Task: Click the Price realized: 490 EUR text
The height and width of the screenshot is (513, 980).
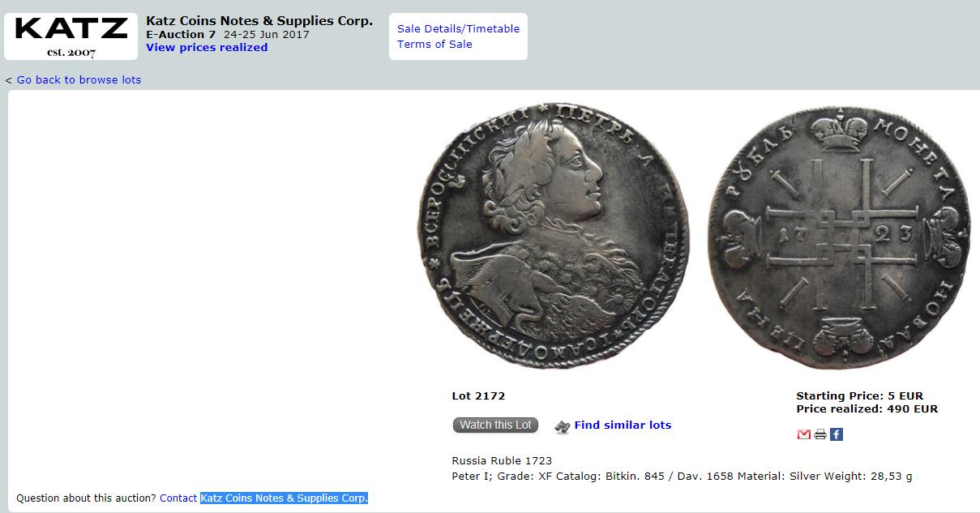Action: tap(867, 409)
